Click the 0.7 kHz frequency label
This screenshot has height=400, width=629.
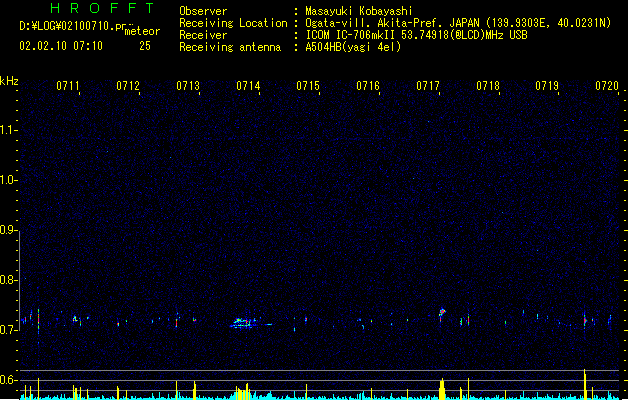point(8,330)
